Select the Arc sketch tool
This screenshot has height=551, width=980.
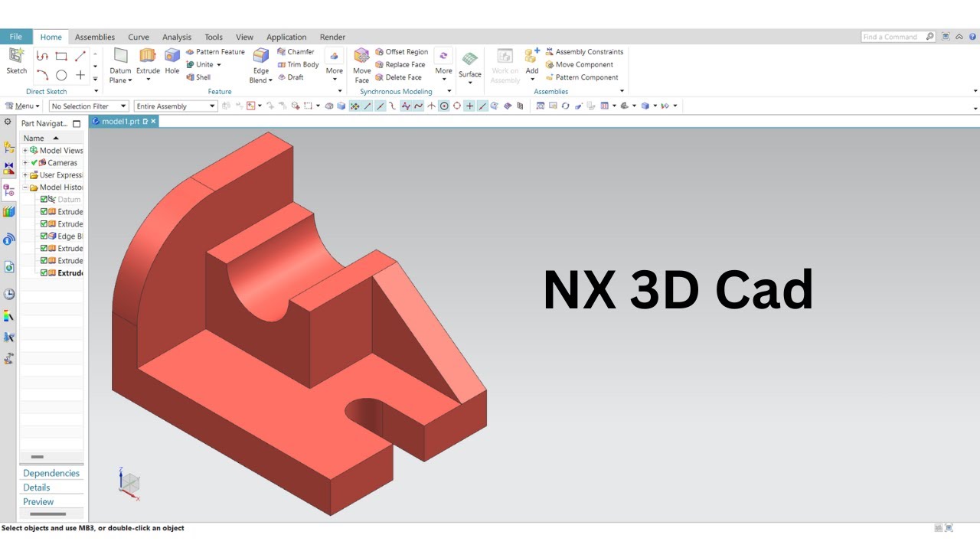tap(42, 75)
